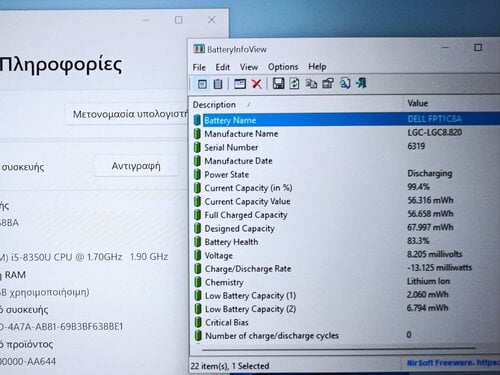Click the Μετονομασία υπολογιστή button in Settings
The image size is (500, 375).
[127, 114]
